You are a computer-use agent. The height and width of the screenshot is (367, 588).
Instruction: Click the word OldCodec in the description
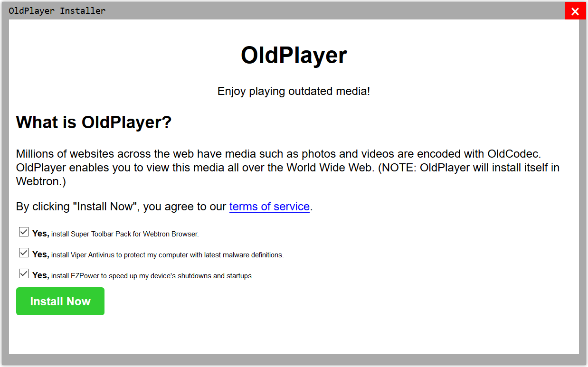tap(513, 154)
